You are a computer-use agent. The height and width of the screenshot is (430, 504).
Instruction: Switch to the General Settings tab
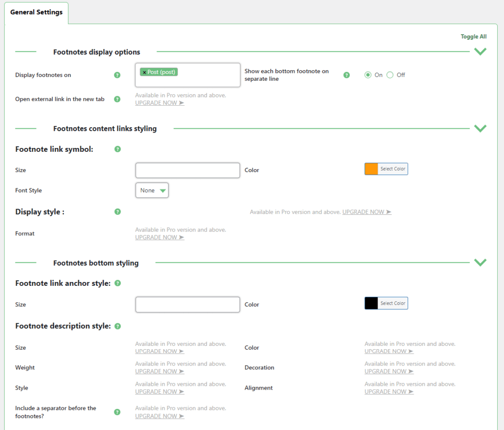pos(36,12)
